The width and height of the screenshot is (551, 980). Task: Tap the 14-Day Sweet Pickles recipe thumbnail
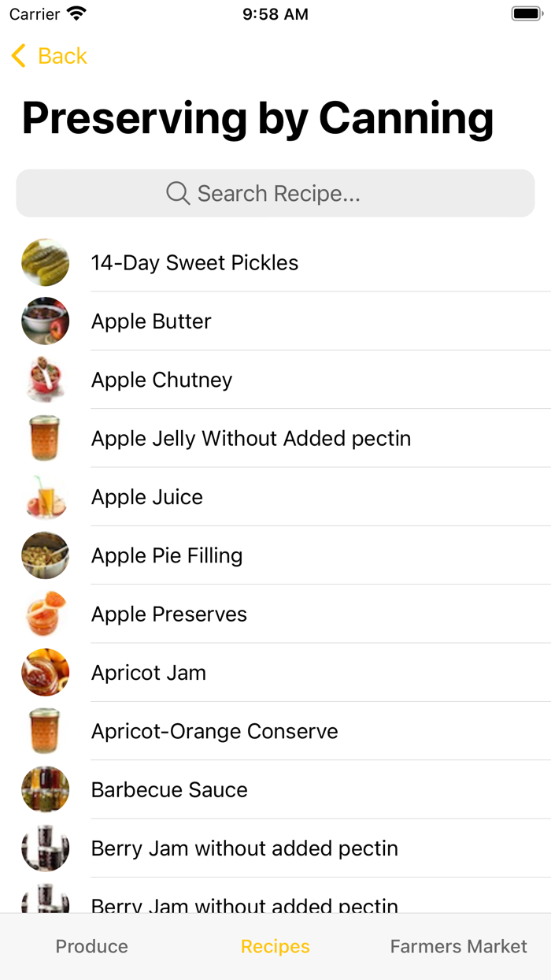[x=45, y=262]
